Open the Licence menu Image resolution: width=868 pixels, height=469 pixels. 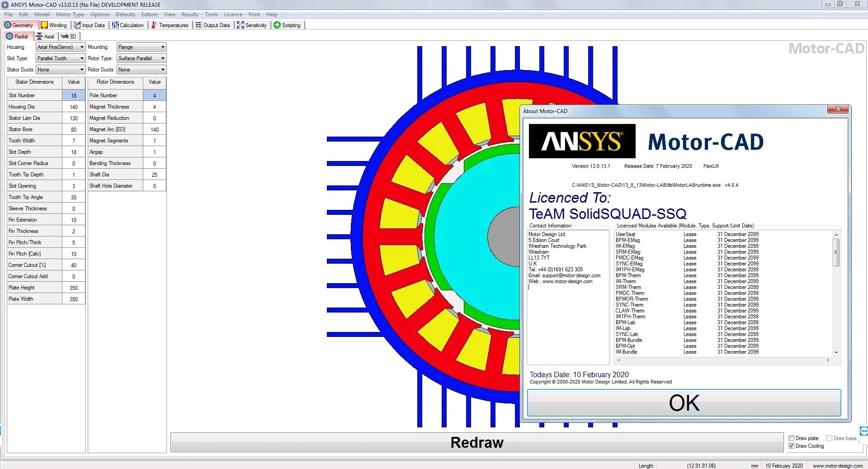tap(233, 14)
